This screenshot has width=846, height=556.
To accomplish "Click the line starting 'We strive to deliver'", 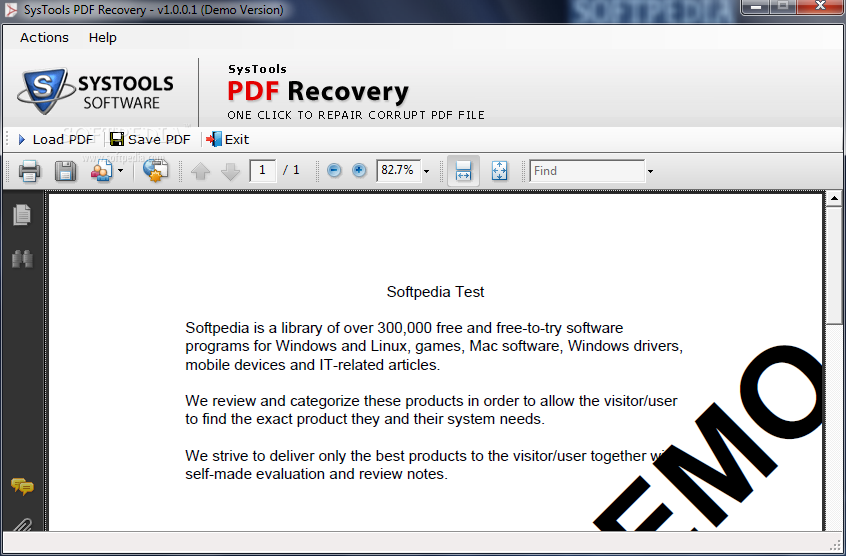I will point(426,456).
